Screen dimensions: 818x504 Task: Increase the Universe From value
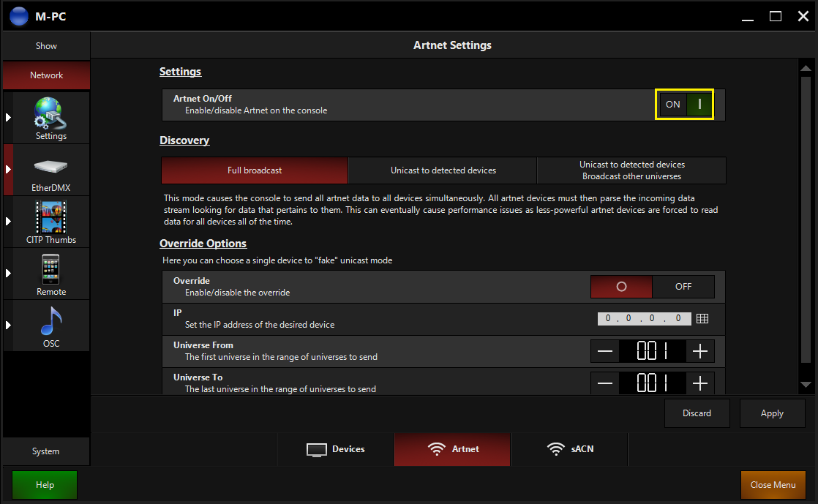coord(699,351)
